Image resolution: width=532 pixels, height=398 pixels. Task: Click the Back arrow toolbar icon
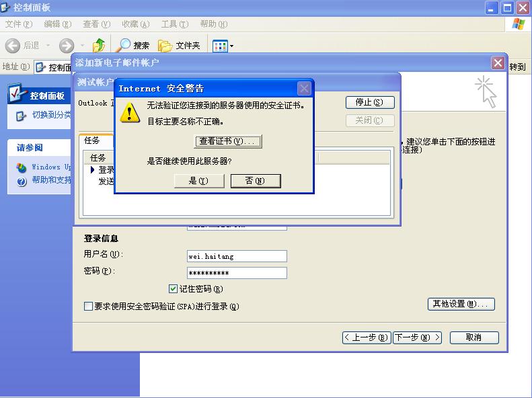click(x=13, y=46)
